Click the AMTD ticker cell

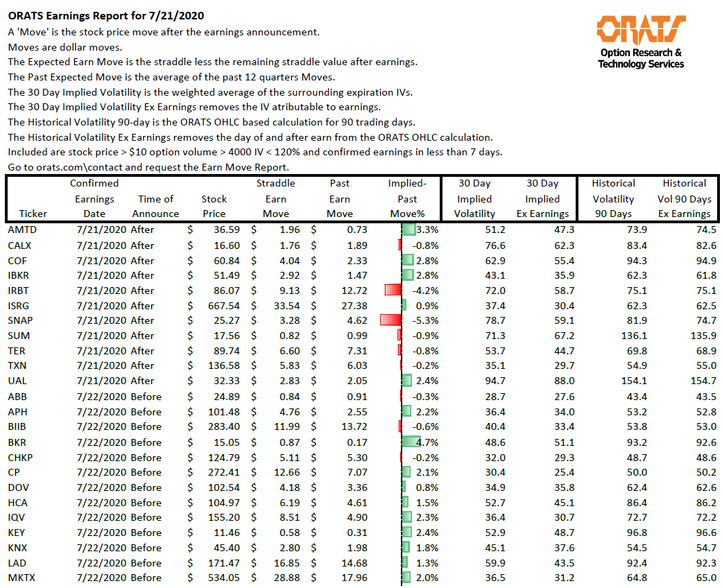click(22, 230)
